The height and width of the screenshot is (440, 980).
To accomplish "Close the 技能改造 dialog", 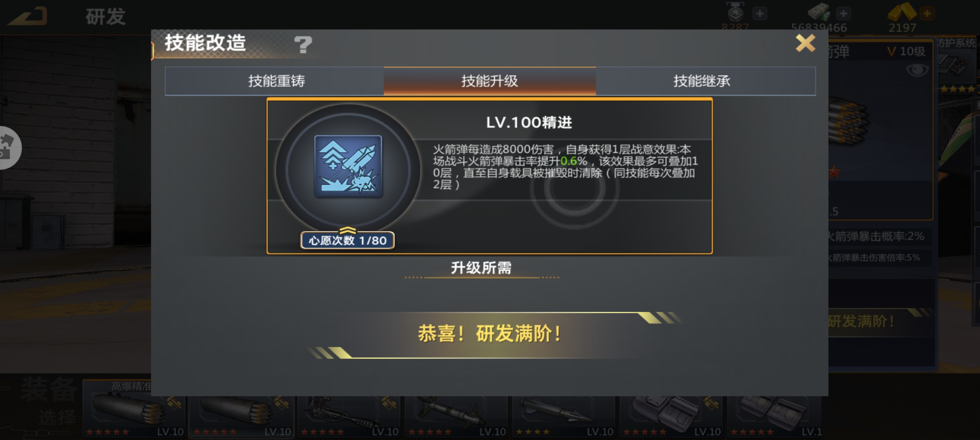I will coord(805,43).
